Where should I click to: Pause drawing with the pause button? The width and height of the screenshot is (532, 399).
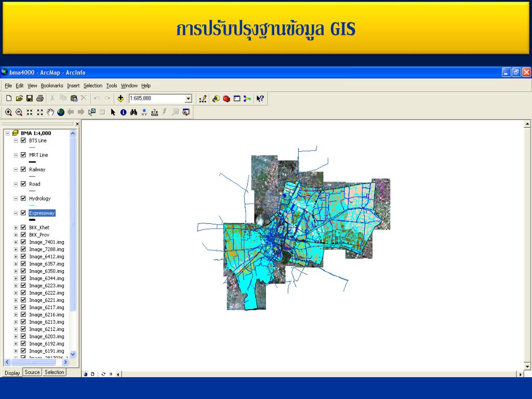[x=111, y=374]
